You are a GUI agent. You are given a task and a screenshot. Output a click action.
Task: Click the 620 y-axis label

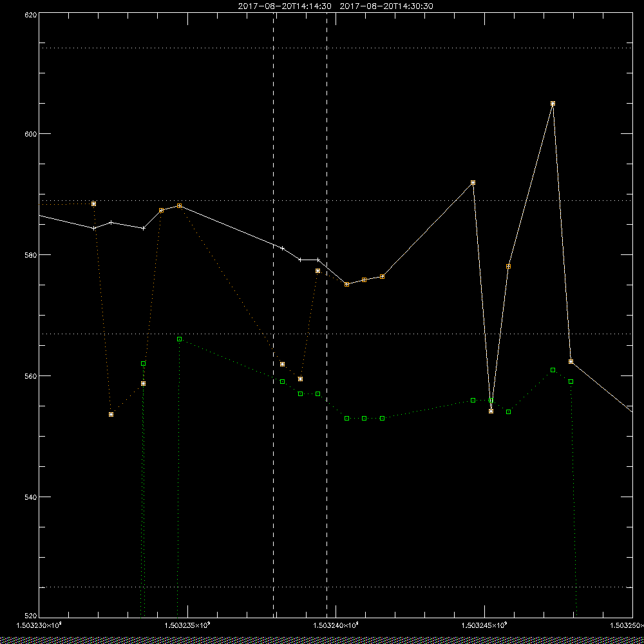tap(31, 14)
